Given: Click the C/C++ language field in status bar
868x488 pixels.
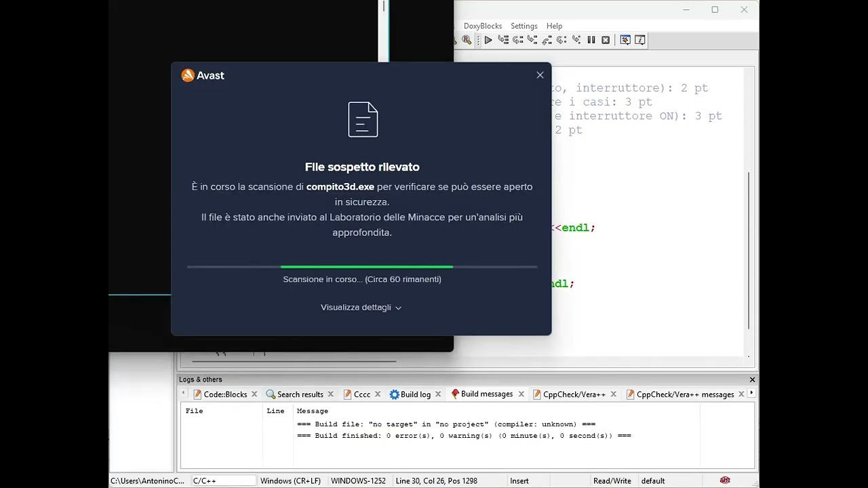Looking at the screenshot, I should (224, 481).
